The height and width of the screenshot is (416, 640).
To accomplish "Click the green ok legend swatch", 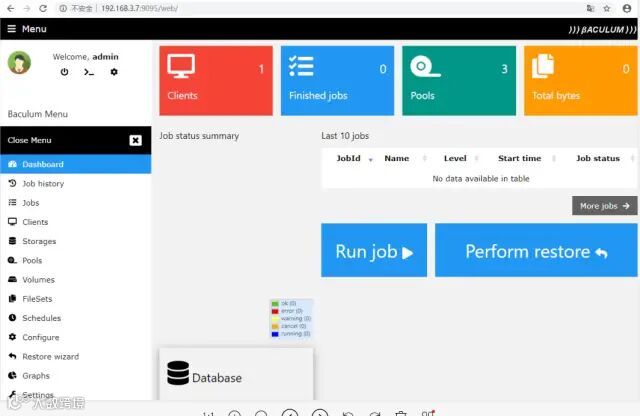I will [x=275, y=303].
